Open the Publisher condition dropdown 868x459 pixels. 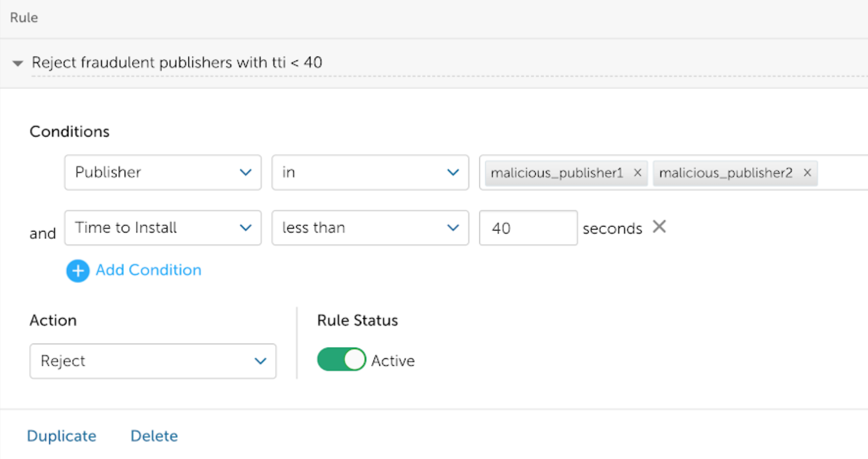162,173
